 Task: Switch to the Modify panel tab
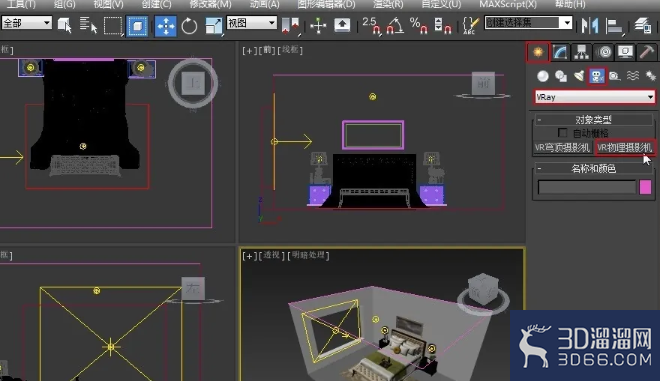560,52
